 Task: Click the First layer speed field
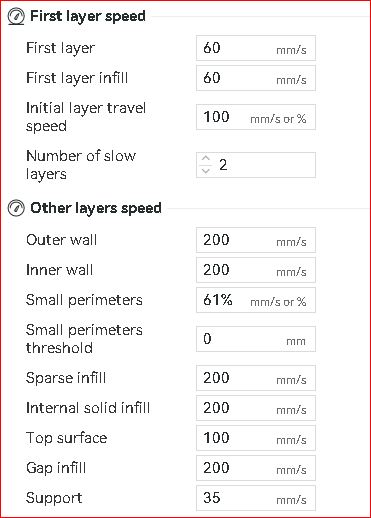click(256, 48)
